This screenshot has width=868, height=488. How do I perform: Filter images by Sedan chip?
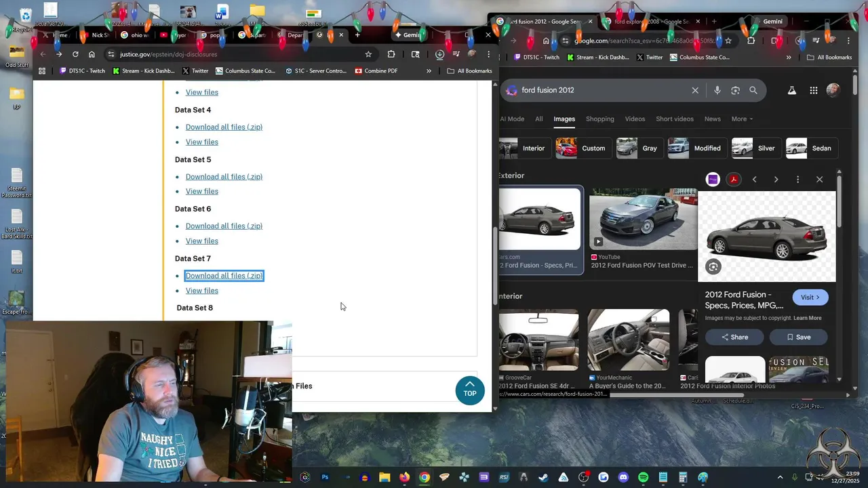(811, 148)
